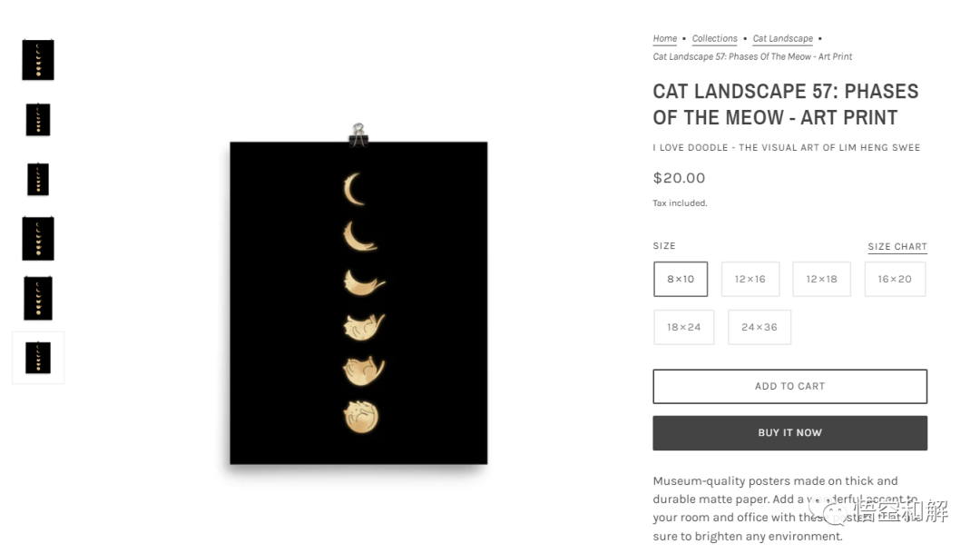The image size is (980, 554).
Task: Choose the 18×24 size option
Action: coord(684,327)
